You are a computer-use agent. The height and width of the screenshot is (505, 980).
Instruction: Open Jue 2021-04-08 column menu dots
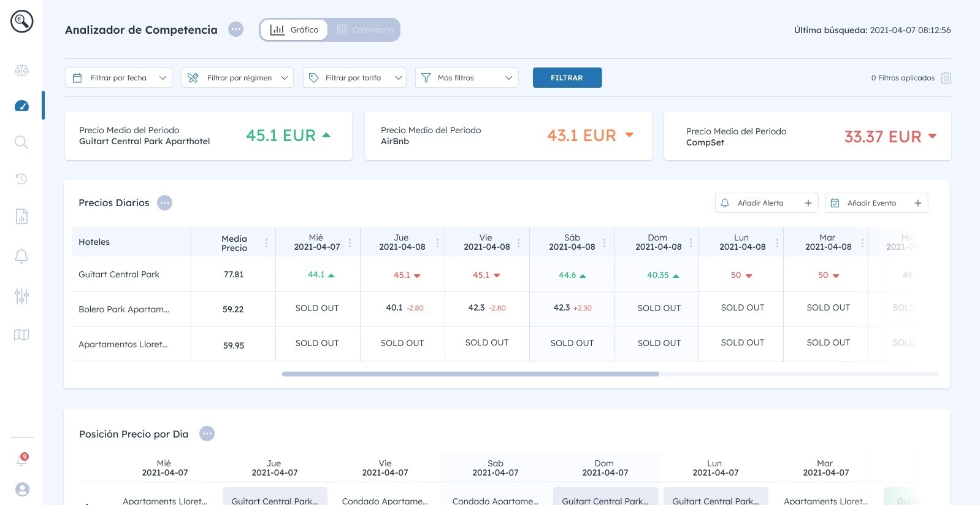(437, 243)
